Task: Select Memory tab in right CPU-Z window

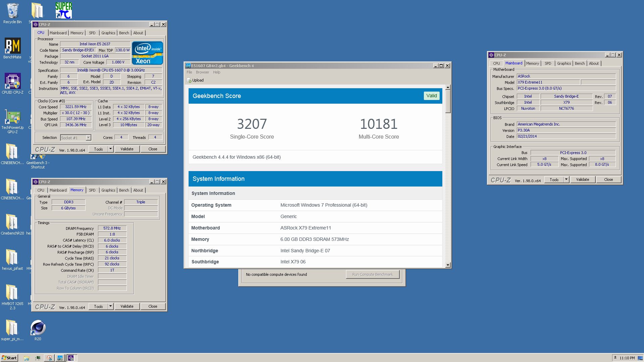Action: [x=533, y=63]
